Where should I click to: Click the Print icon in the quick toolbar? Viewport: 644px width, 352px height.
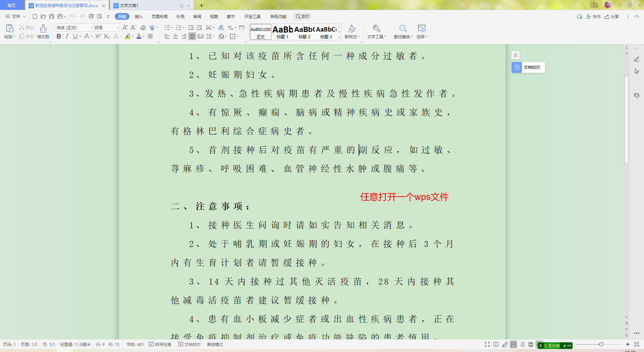[x=91, y=16]
